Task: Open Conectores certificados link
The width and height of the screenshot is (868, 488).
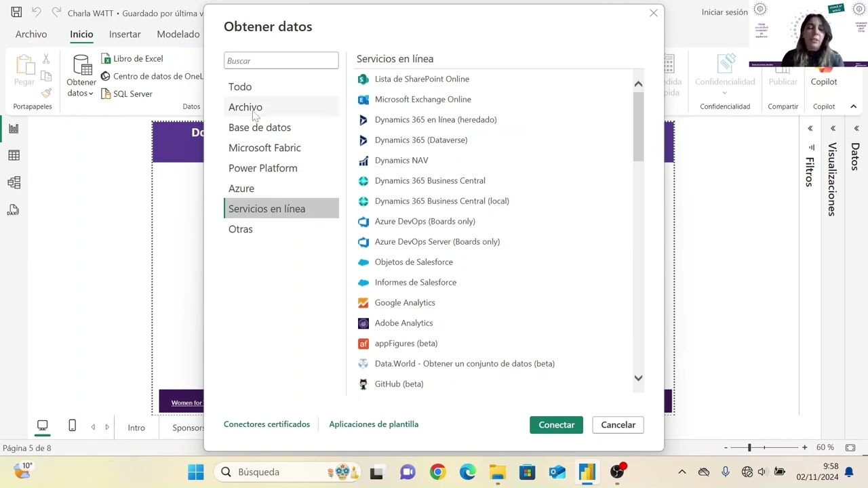Action: point(267,424)
